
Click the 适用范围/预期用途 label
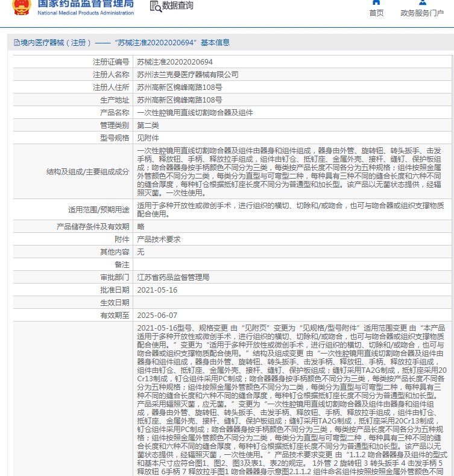point(99,210)
